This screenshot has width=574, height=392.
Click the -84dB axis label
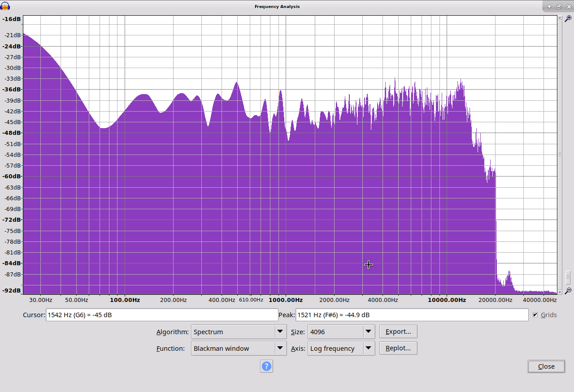12,263
